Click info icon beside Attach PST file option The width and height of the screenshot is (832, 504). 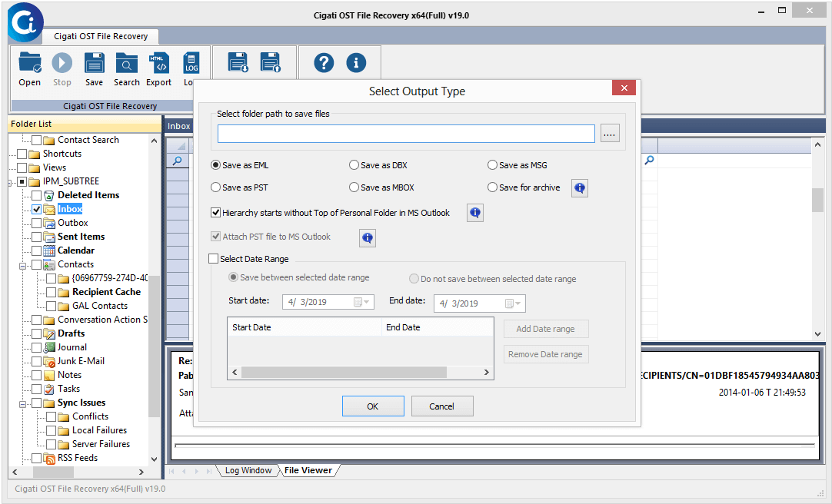point(368,238)
